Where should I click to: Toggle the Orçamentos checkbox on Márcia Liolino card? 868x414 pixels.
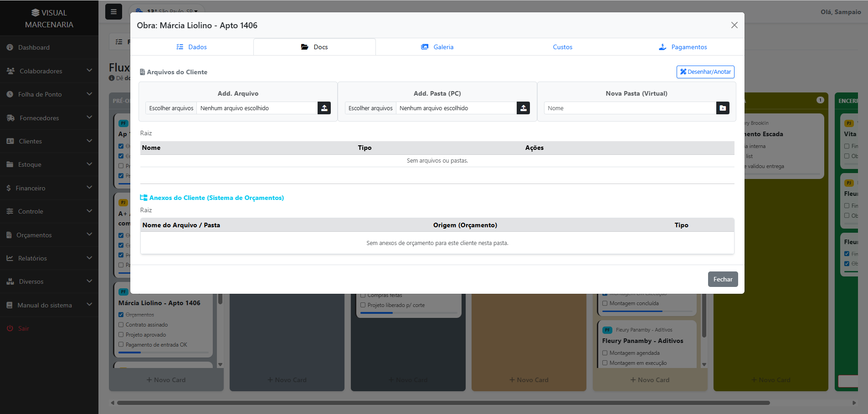(121, 315)
